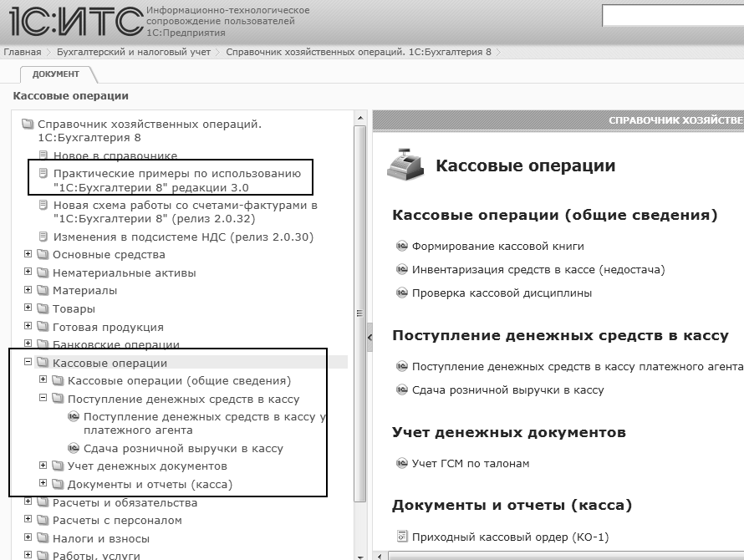Click folder icon of Документы и отчеты (касса) node

(58, 484)
